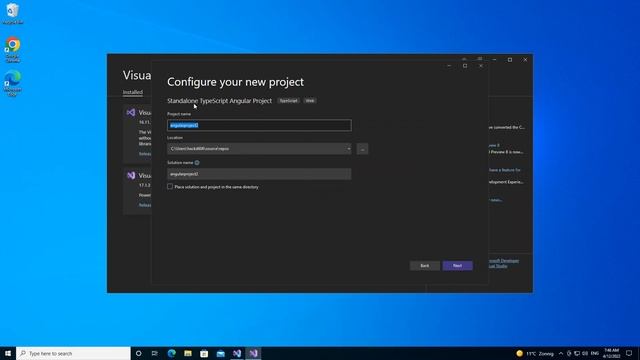Show hidden system tray icons
This screenshot has height=360, width=640.
click(x=561, y=353)
